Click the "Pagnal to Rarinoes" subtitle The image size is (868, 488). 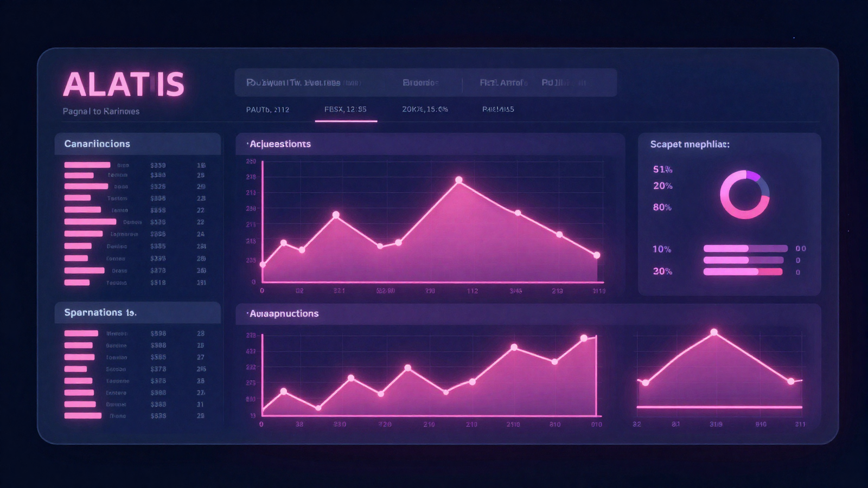click(x=101, y=111)
